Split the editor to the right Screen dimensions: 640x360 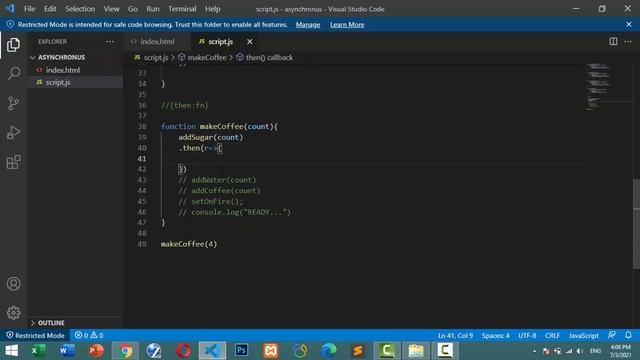613,41
